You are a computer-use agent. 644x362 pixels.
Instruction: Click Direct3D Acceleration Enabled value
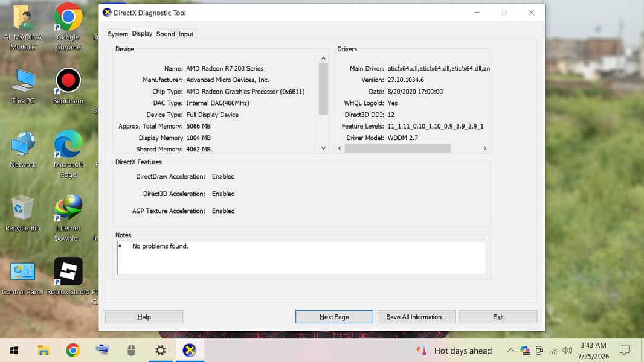224,194
